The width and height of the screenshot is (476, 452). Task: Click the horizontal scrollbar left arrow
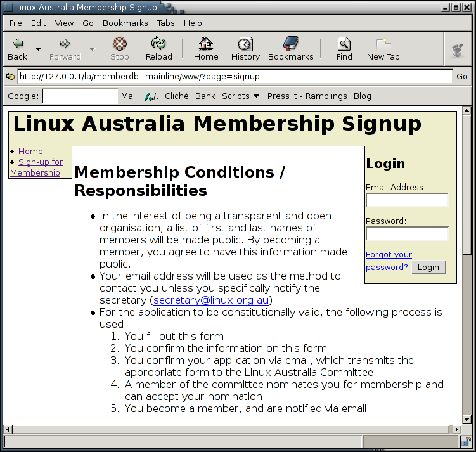pos(8,430)
